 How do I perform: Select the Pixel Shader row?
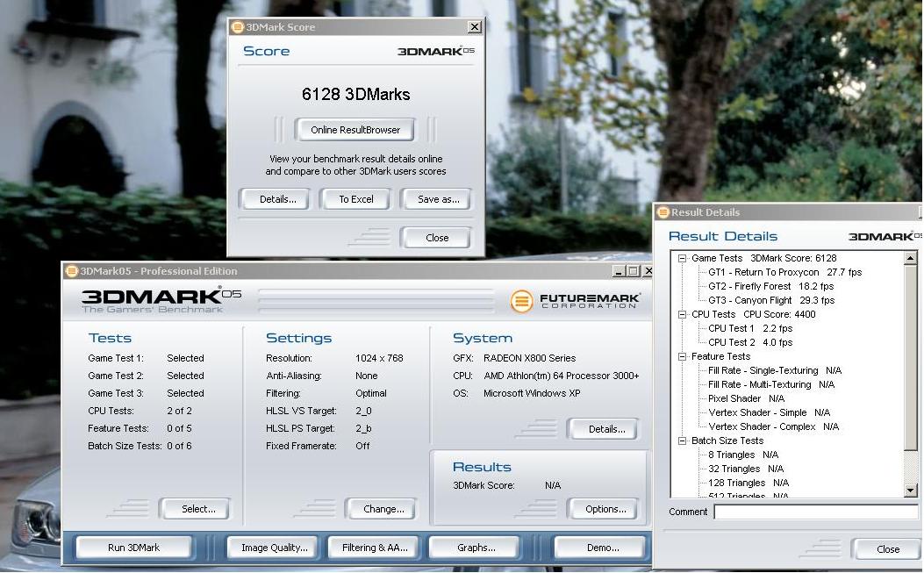click(x=746, y=398)
